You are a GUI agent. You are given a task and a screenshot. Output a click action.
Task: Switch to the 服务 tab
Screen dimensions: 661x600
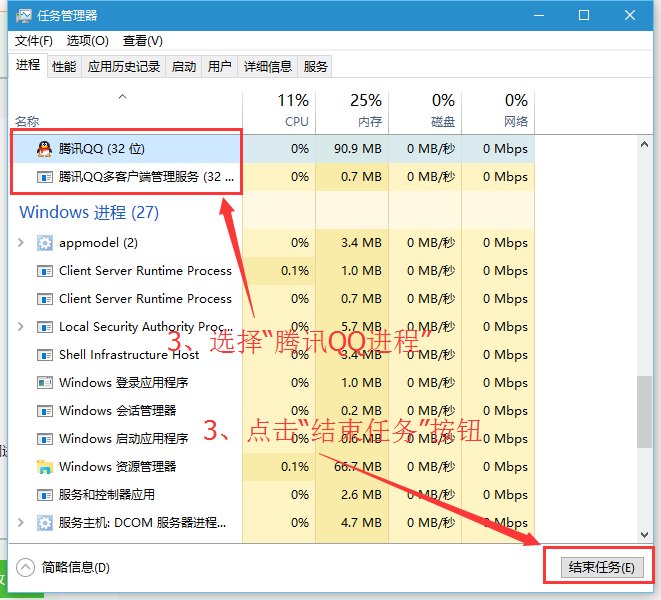315,67
